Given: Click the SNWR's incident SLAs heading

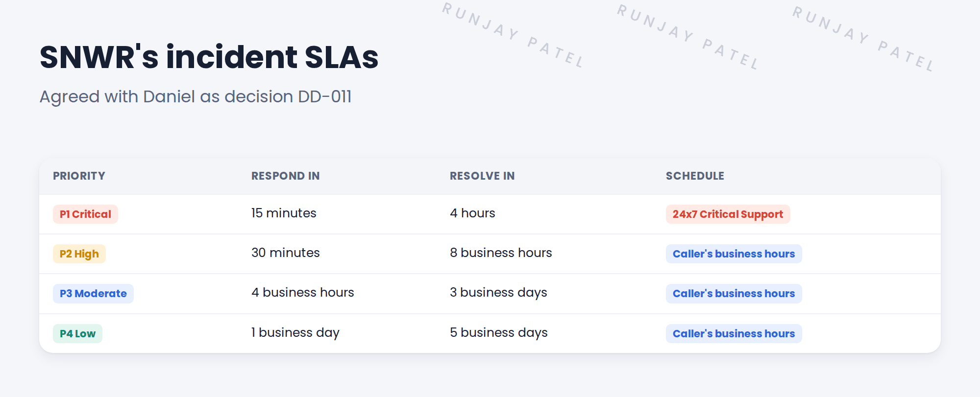Looking at the screenshot, I should pos(209,57).
